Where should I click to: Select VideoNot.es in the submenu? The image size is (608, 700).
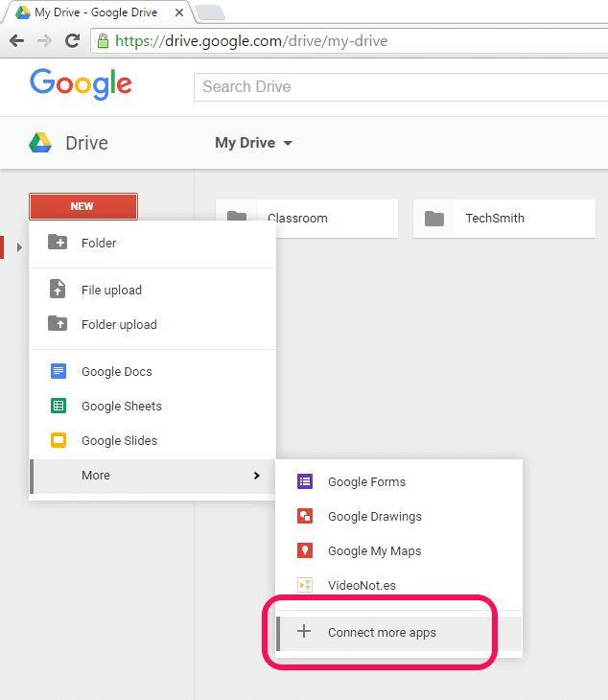coord(399,585)
